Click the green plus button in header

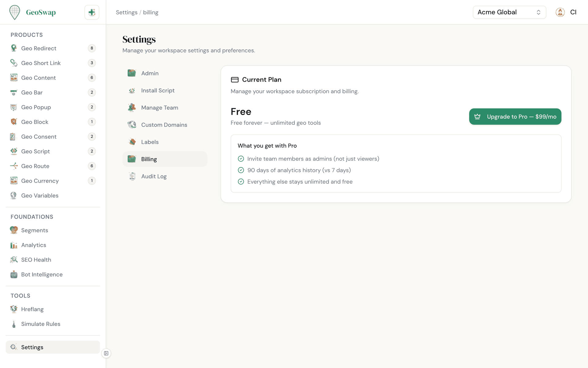[92, 12]
